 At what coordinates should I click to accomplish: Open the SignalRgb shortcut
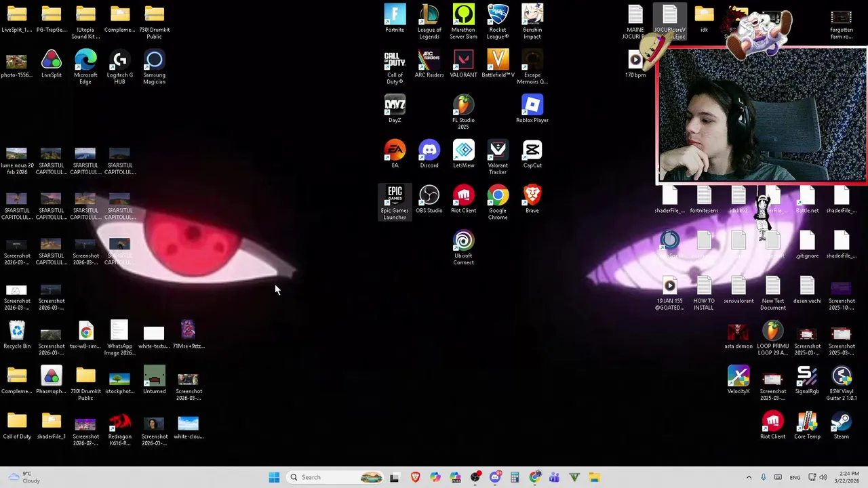(807, 380)
